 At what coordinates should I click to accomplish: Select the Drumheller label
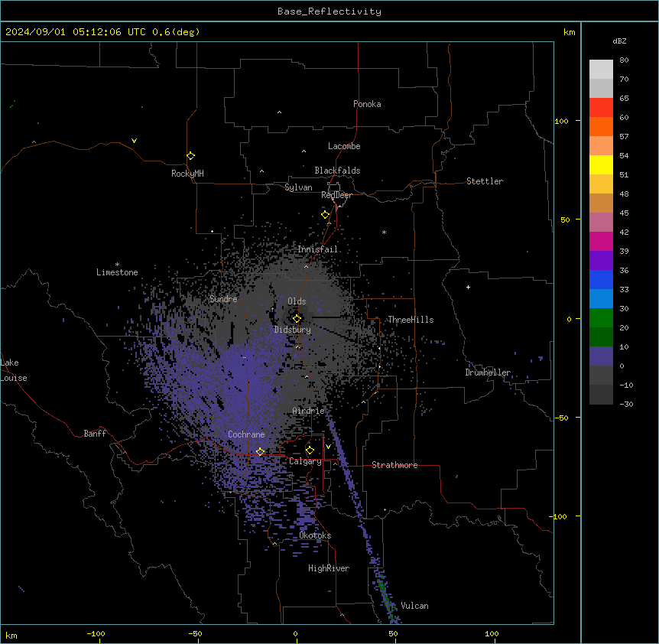488,372
